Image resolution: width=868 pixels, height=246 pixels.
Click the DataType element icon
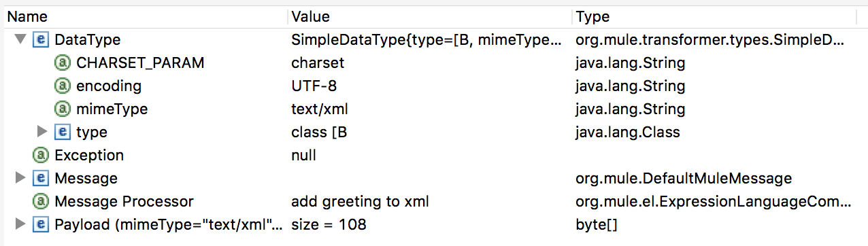pyautogui.click(x=40, y=40)
